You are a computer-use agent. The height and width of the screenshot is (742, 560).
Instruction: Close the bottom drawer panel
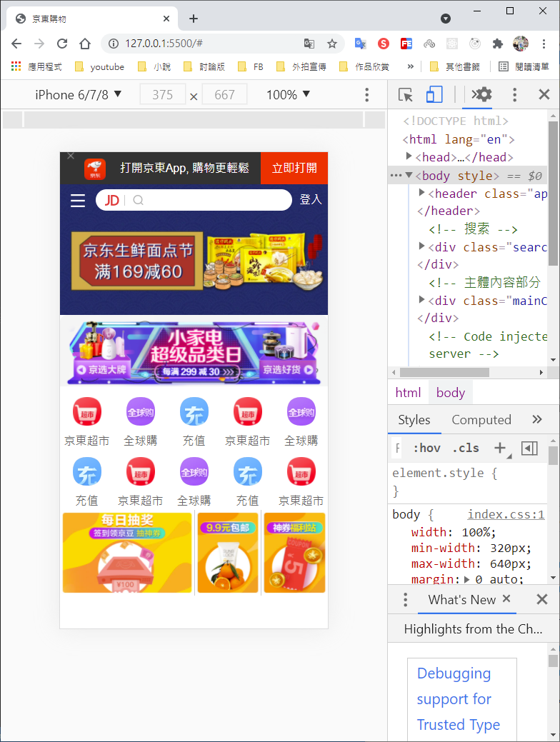pos(542,600)
